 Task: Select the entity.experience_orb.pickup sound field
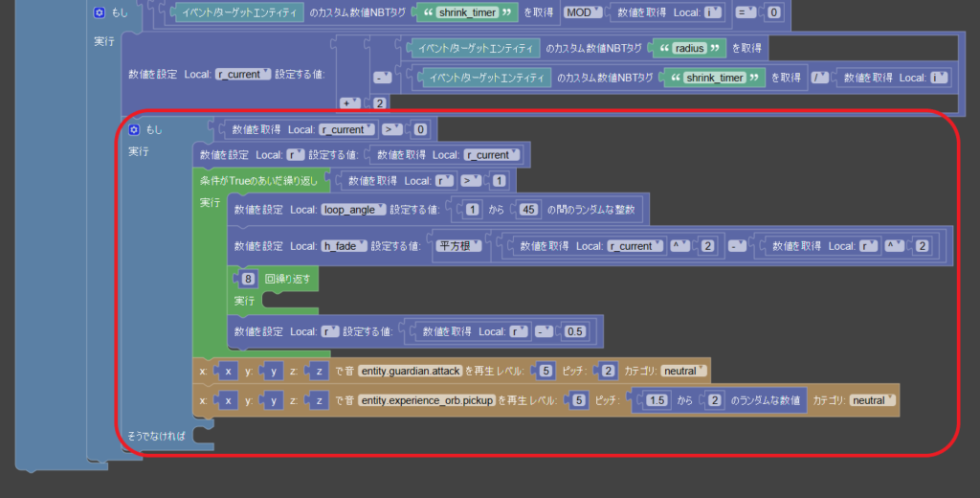(426, 401)
